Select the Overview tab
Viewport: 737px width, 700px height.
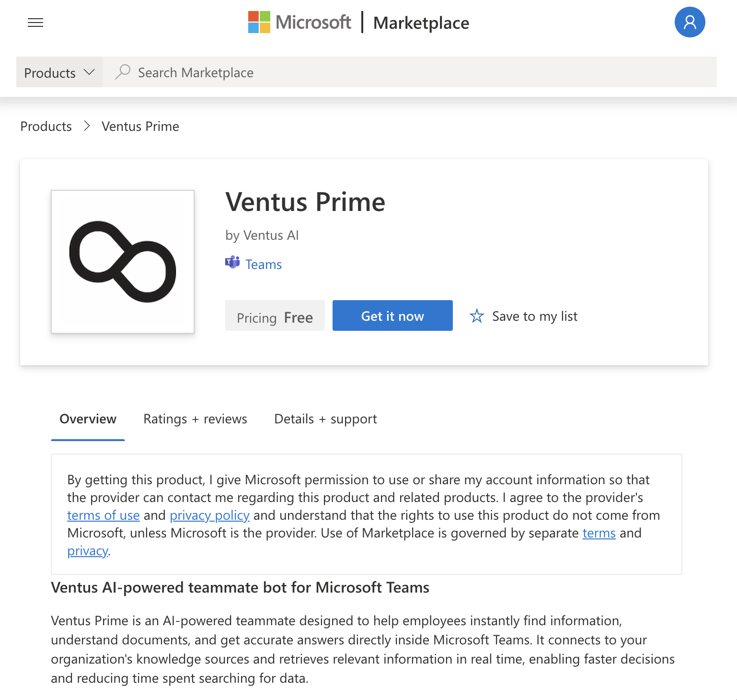click(87, 419)
